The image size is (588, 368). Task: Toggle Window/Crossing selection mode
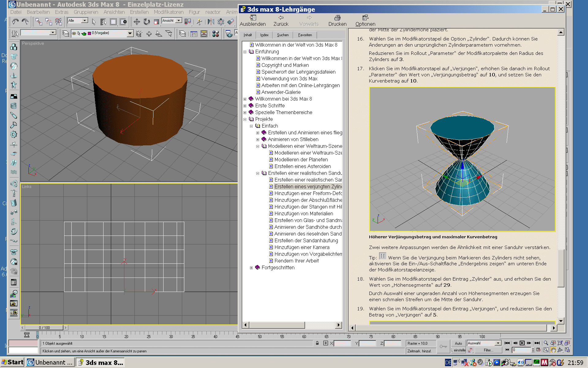pos(123,22)
